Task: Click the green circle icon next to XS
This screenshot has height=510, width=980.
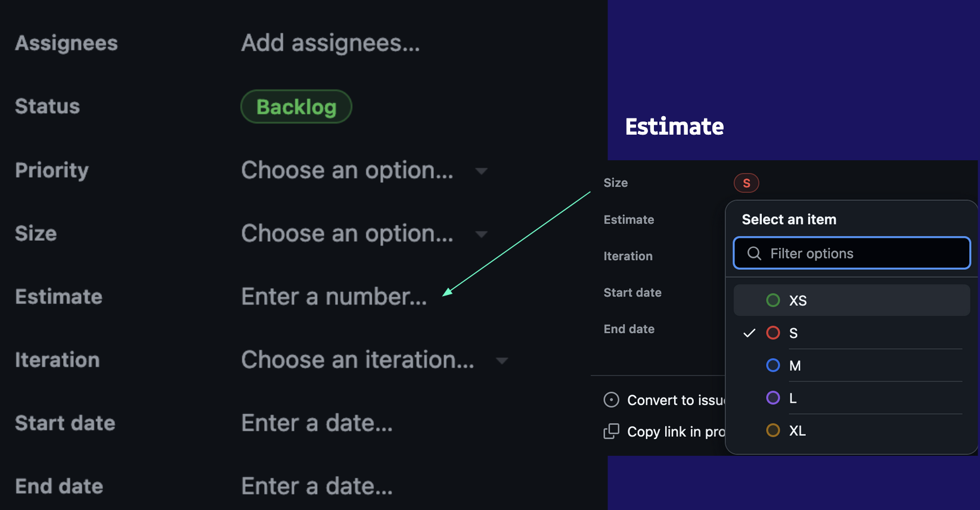Action: click(773, 300)
